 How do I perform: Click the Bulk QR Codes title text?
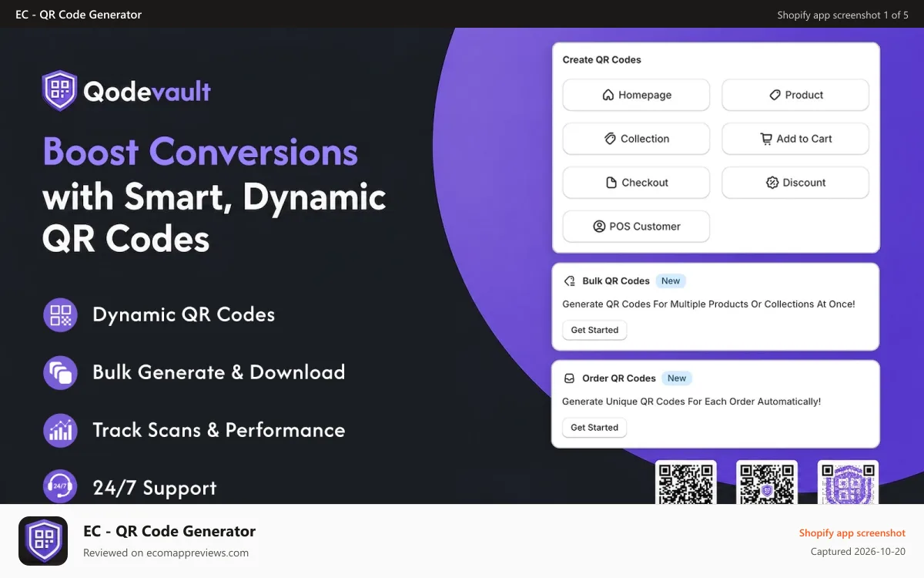(616, 281)
